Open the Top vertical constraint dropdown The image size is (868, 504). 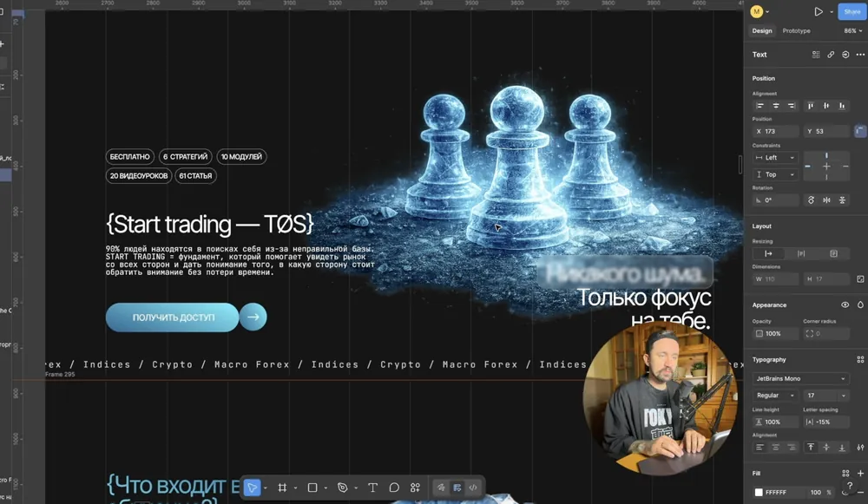[x=775, y=174]
